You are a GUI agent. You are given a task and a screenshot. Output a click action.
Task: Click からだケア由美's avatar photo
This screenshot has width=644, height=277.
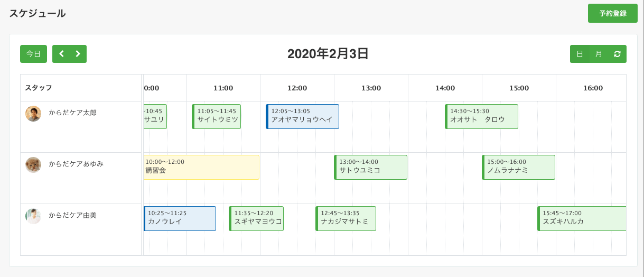(33, 216)
